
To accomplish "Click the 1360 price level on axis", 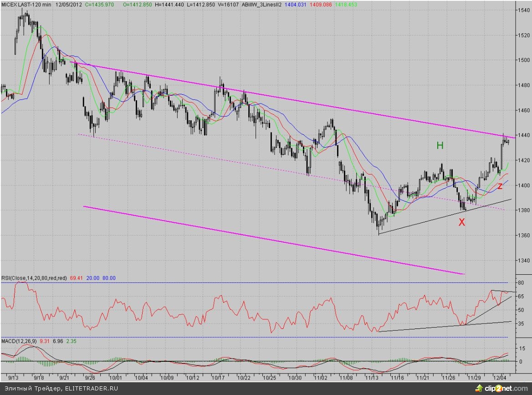I will [x=518, y=236].
